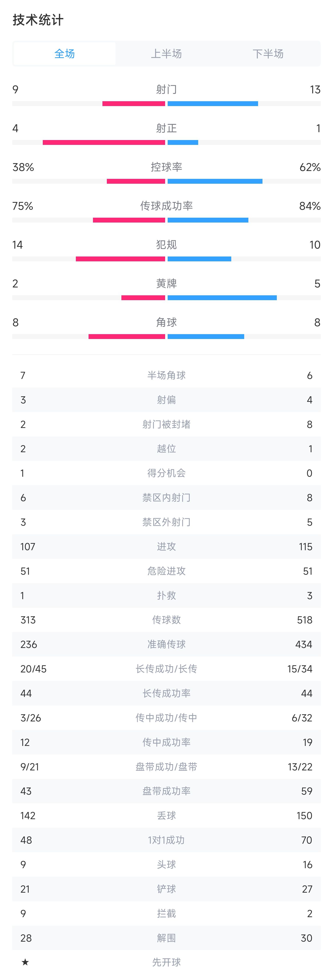Image resolution: width=333 pixels, height=980 pixels.
Task: Select the 全场 tab
Action: click(x=64, y=54)
